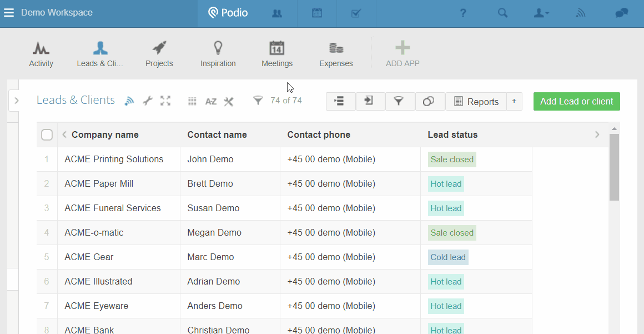Viewport: 644px width, 334px height.
Task: Select John Demo contact cell
Action: [230, 159]
